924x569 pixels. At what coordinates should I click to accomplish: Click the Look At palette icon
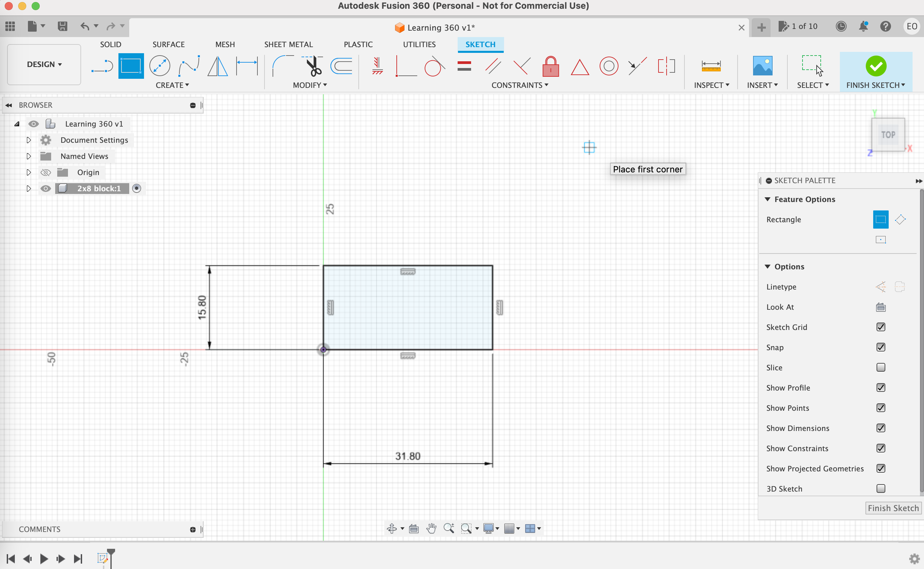click(880, 307)
